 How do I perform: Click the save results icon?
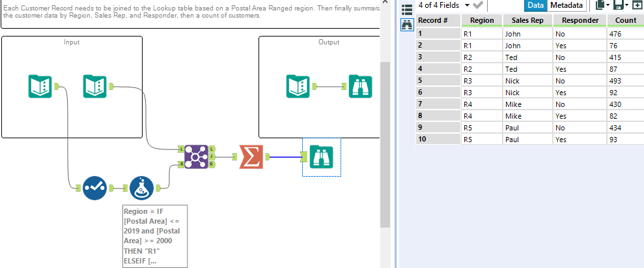pyautogui.click(x=618, y=5)
